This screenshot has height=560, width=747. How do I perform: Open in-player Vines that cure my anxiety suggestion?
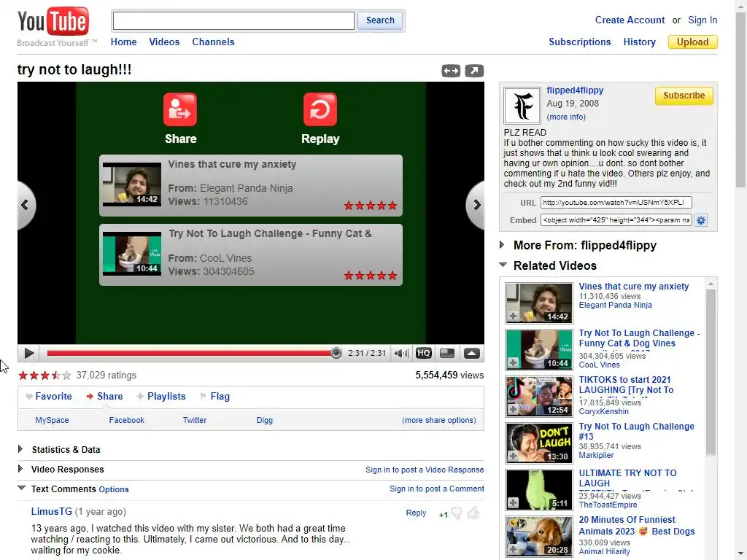coord(251,185)
